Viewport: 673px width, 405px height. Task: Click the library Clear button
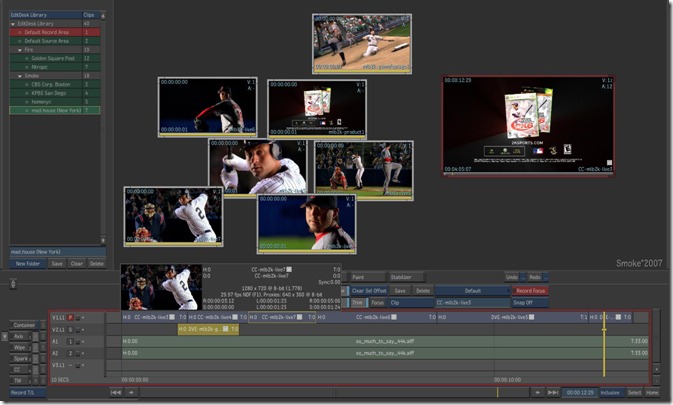coord(77,263)
